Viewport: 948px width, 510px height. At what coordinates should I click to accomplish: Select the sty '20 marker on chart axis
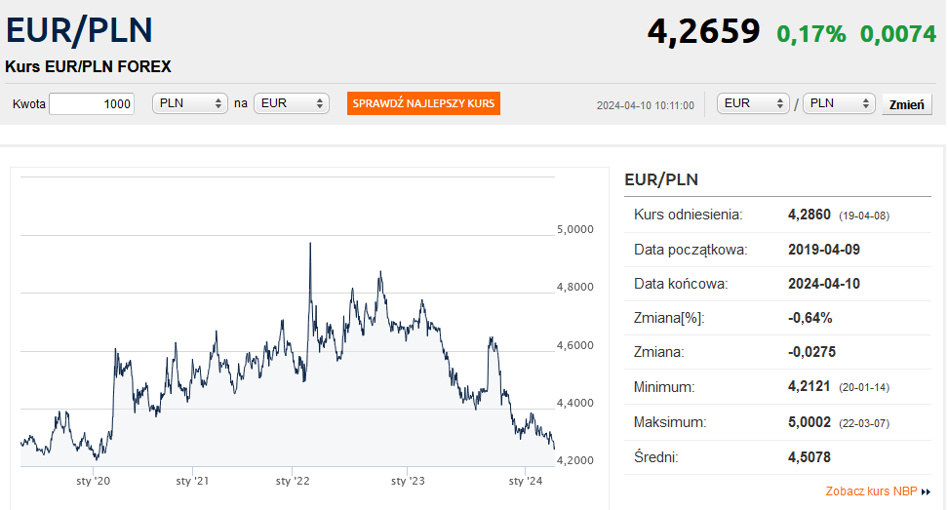click(x=93, y=481)
